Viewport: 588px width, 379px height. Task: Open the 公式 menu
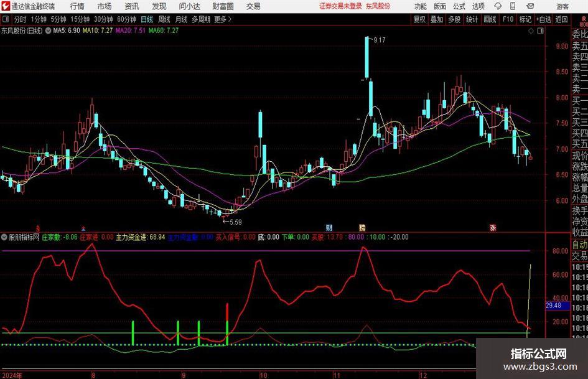click(459, 6)
